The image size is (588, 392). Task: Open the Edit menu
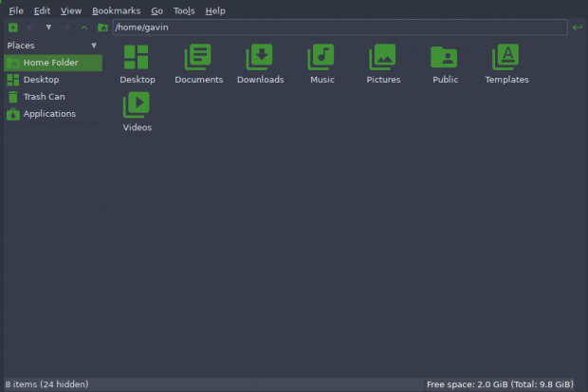42,10
